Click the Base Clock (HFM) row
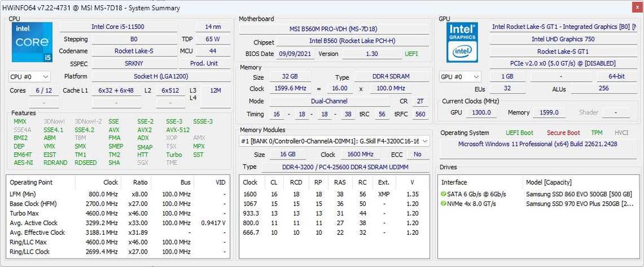Viewport: 644px width, 267px height. [x=118, y=203]
